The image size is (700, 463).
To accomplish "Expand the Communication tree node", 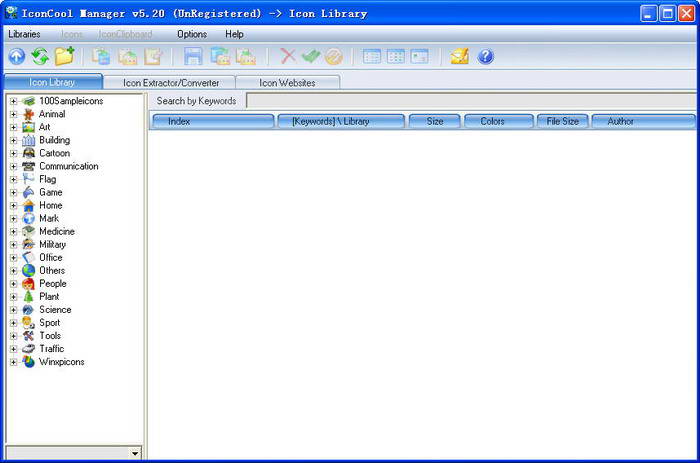I will tap(13, 167).
